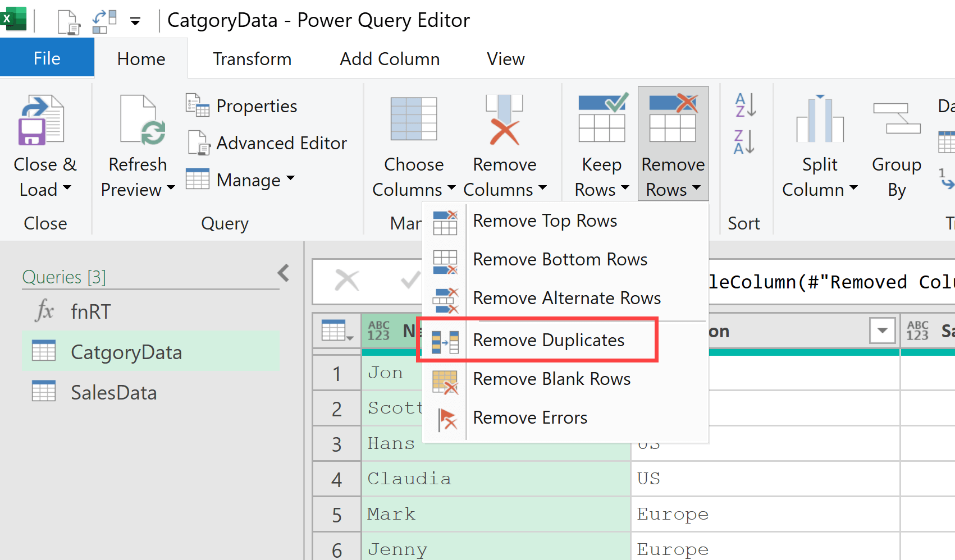
Task: Click the US cell in Claudia's row
Action: (765, 479)
